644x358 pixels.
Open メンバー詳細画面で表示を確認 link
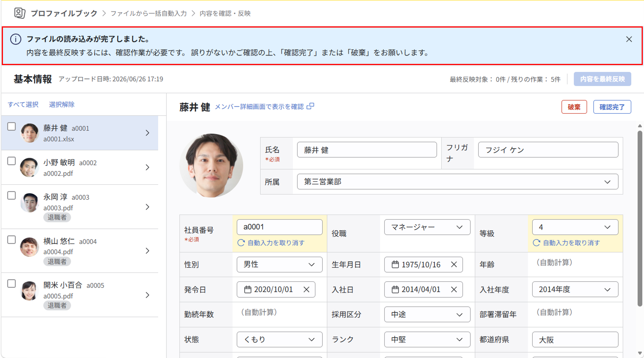(x=259, y=107)
